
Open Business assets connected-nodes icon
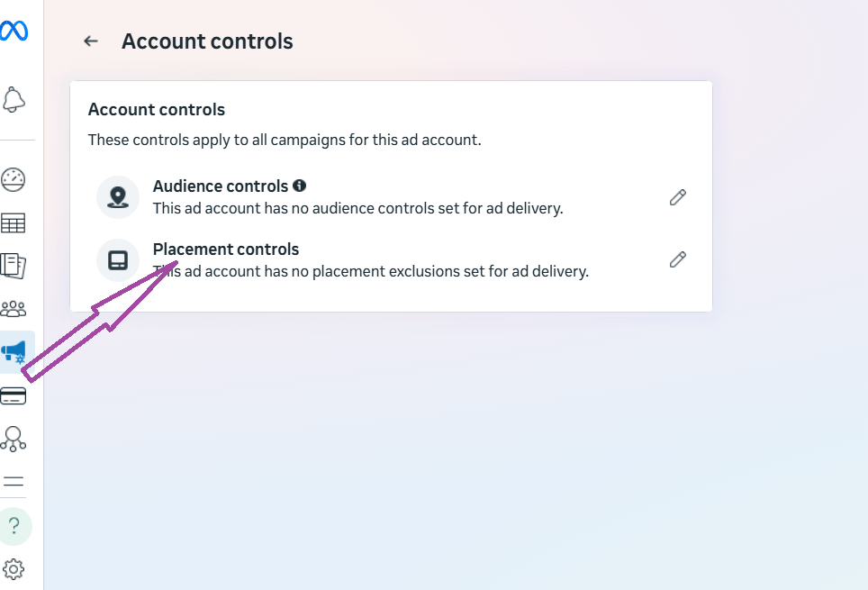(x=13, y=439)
